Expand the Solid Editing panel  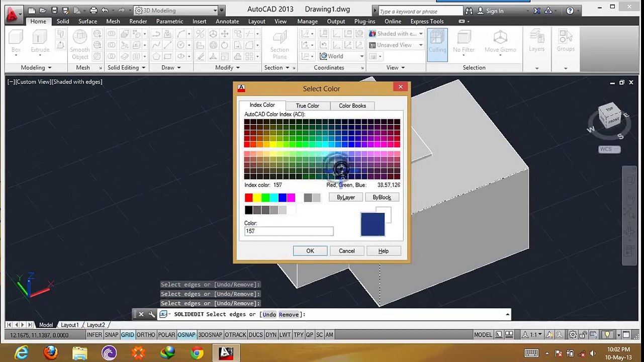pos(126,68)
